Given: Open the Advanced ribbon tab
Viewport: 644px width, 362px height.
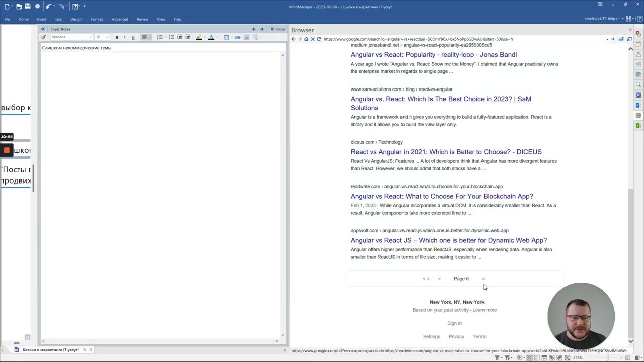Looking at the screenshot, I should pos(120,19).
